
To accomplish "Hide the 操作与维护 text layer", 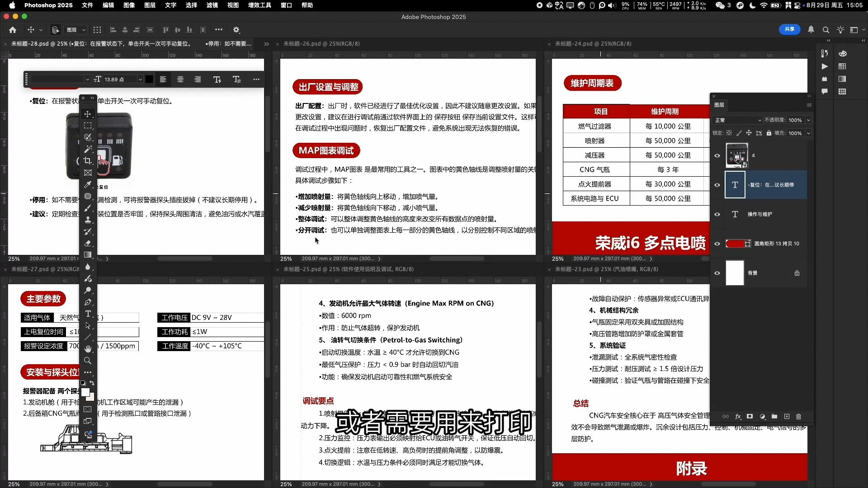I will coord(717,214).
